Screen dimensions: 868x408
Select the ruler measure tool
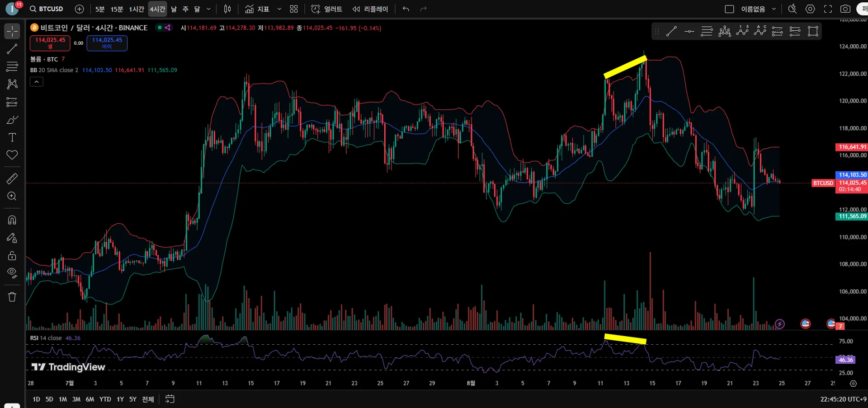click(12, 179)
